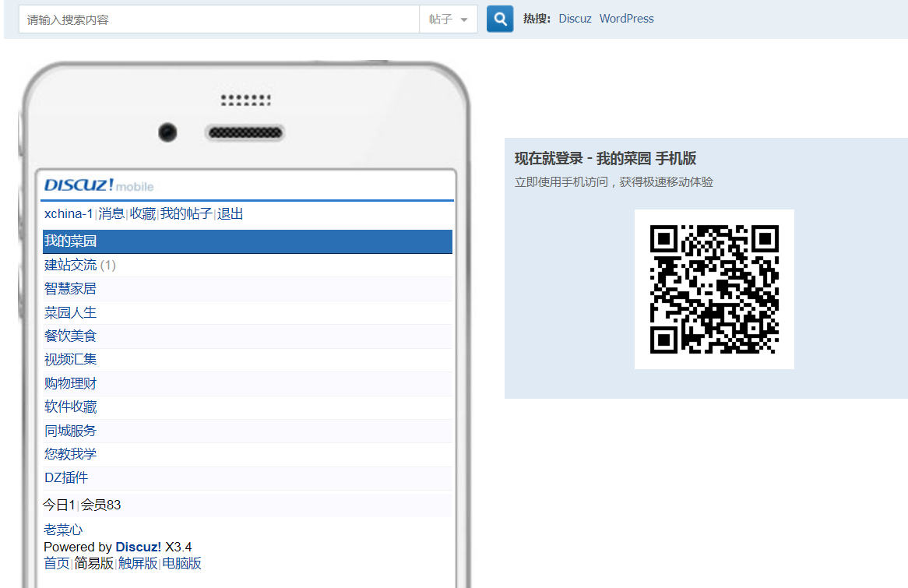
Task: Switch to 电脑版 version
Action: (181, 563)
